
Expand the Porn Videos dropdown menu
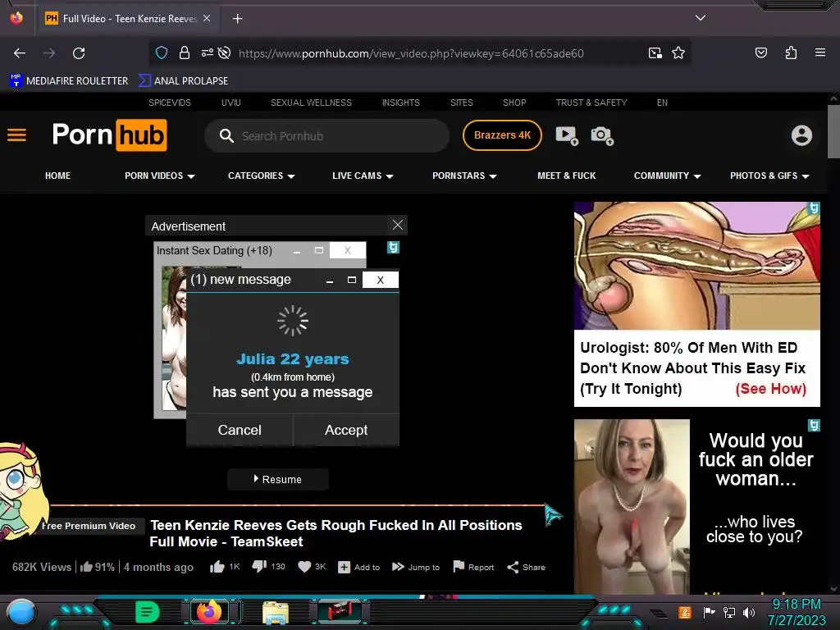160,176
